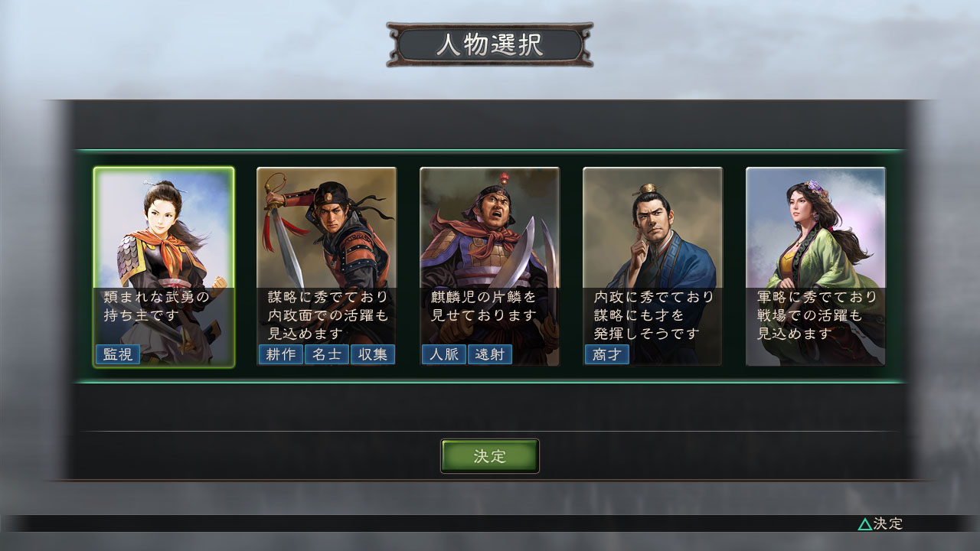Click the triangle 決定 prompt at bottom

tap(880, 523)
